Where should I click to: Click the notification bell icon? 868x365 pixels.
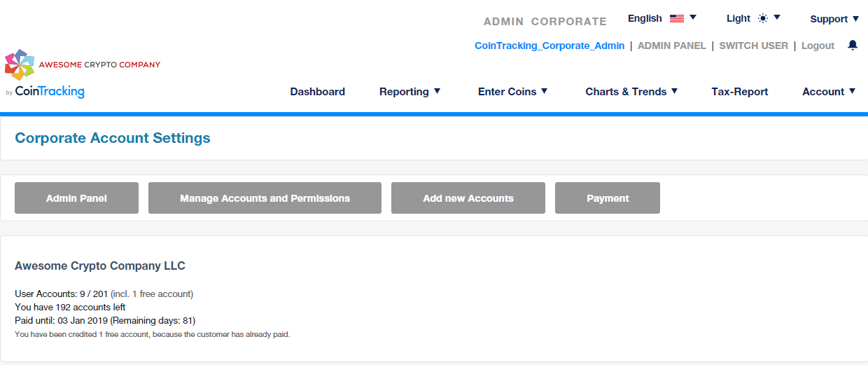coord(852,45)
